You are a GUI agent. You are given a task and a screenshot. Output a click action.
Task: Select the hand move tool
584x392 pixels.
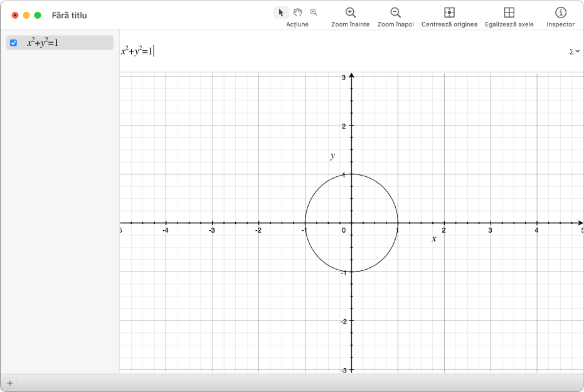pos(297,13)
